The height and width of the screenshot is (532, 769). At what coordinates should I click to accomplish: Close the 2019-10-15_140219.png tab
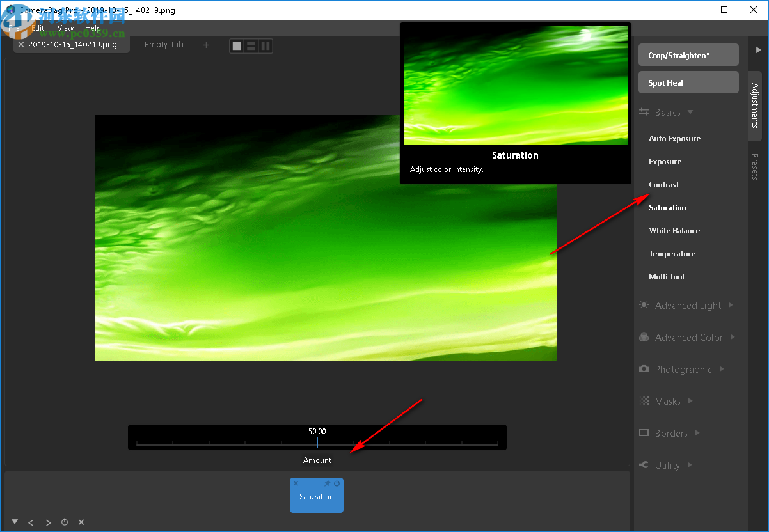[x=21, y=45]
